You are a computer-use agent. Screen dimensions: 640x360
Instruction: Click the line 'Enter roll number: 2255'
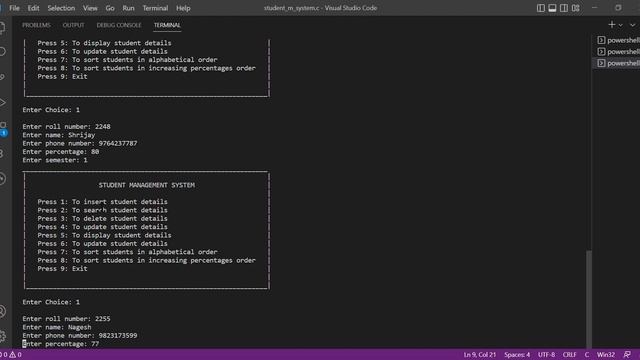(x=66, y=319)
